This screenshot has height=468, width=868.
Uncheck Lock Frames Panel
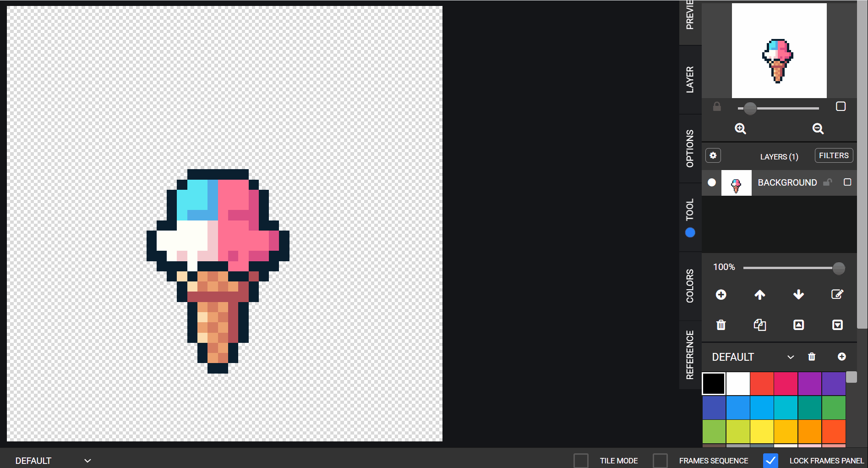770,461
